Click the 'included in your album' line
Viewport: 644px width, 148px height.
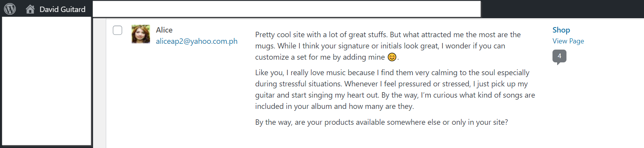(335, 106)
